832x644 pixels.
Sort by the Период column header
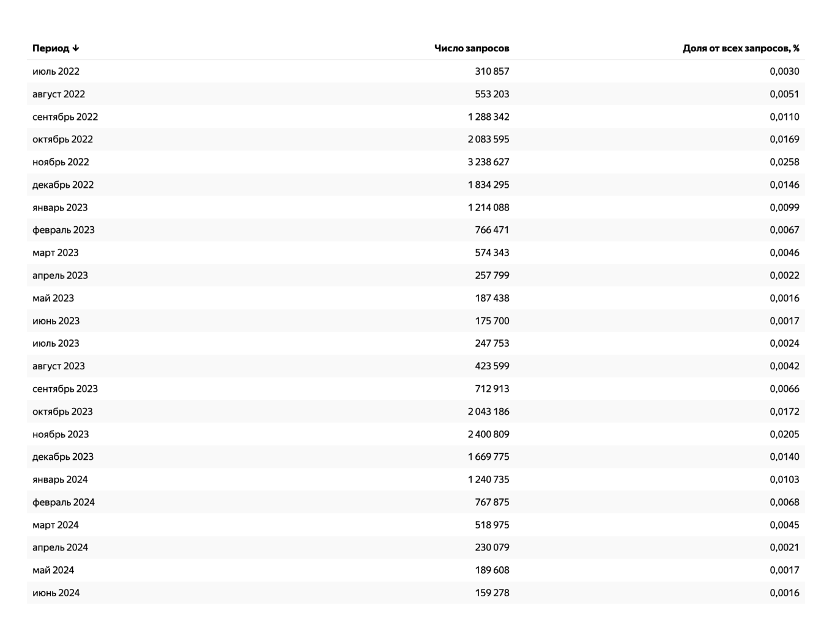(x=51, y=48)
